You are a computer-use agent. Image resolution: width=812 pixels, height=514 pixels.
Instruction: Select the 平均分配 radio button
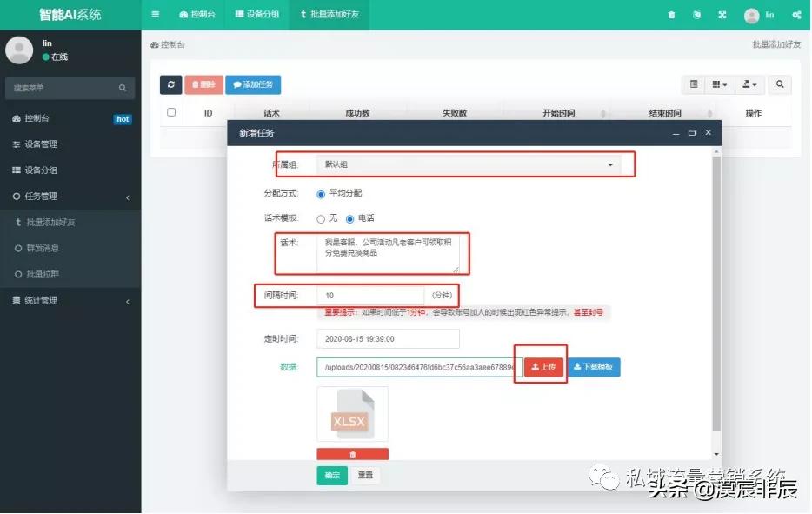click(x=321, y=193)
